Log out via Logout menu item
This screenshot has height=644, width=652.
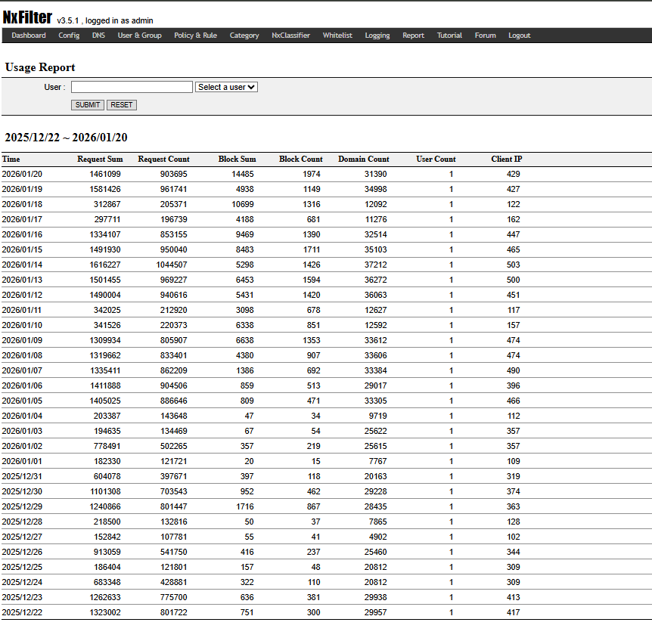[x=520, y=36]
